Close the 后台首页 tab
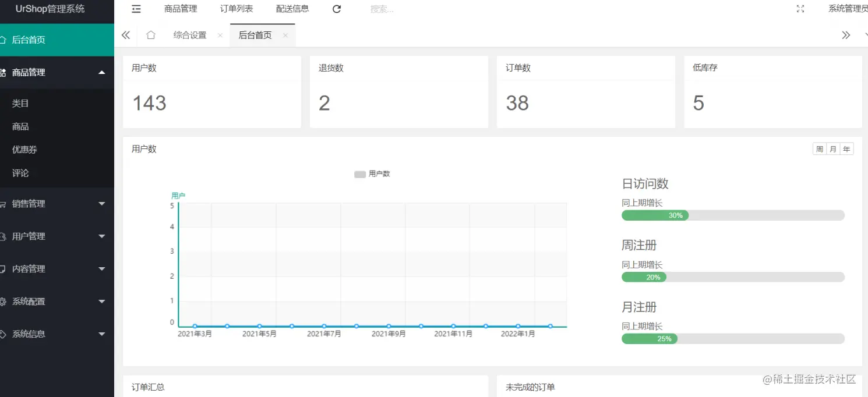The width and height of the screenshot is (868, 397). (285, 35)
